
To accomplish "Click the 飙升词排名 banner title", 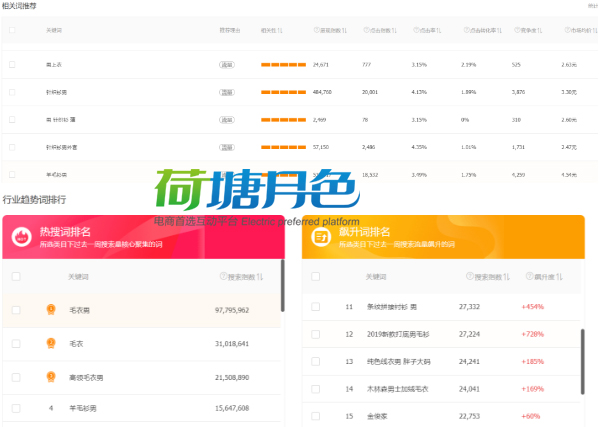I will [x=364, y=232].
